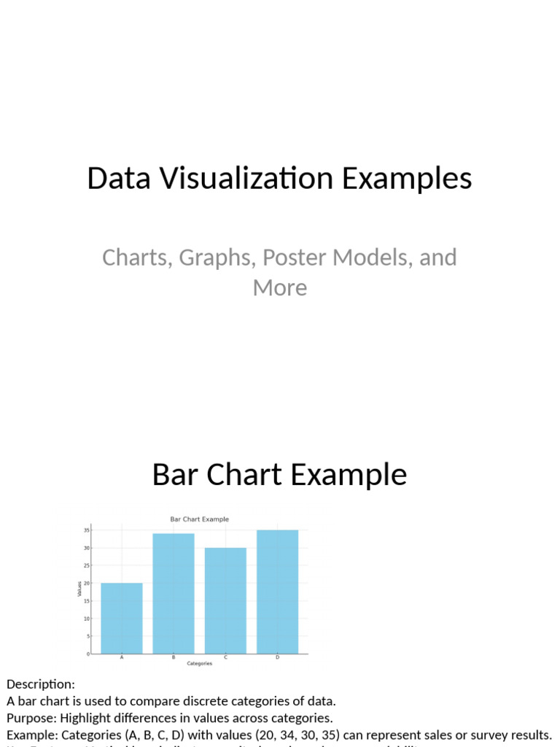Click the "Values" y-axis label
This screenshot has height=747, width=560.
point(79,589)
